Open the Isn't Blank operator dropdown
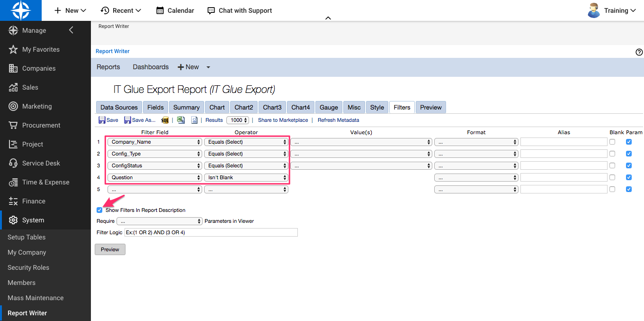The image size is (644, 321). pos(246,177)
